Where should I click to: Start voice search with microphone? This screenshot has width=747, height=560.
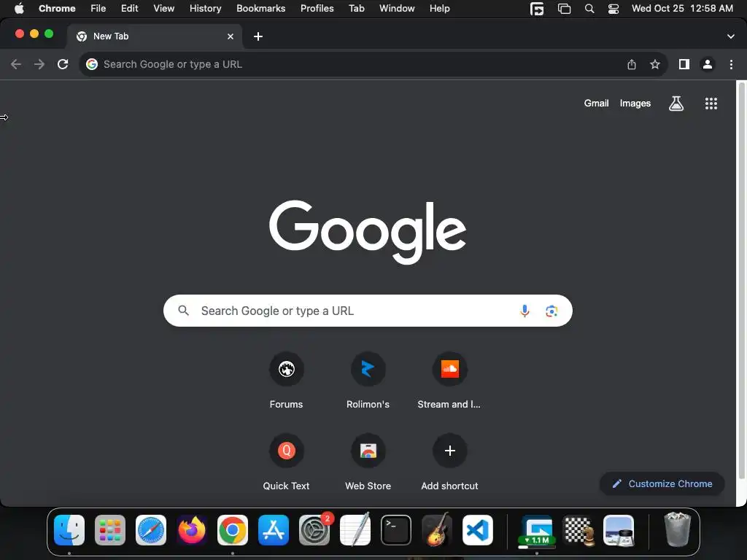(525, 311)
